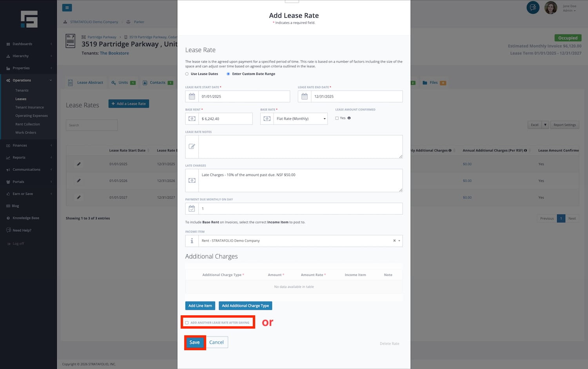This screenshot has height=369, width=588.
Task: Click the calendar icon for lease end date
Action: click(x=304, y=96)
